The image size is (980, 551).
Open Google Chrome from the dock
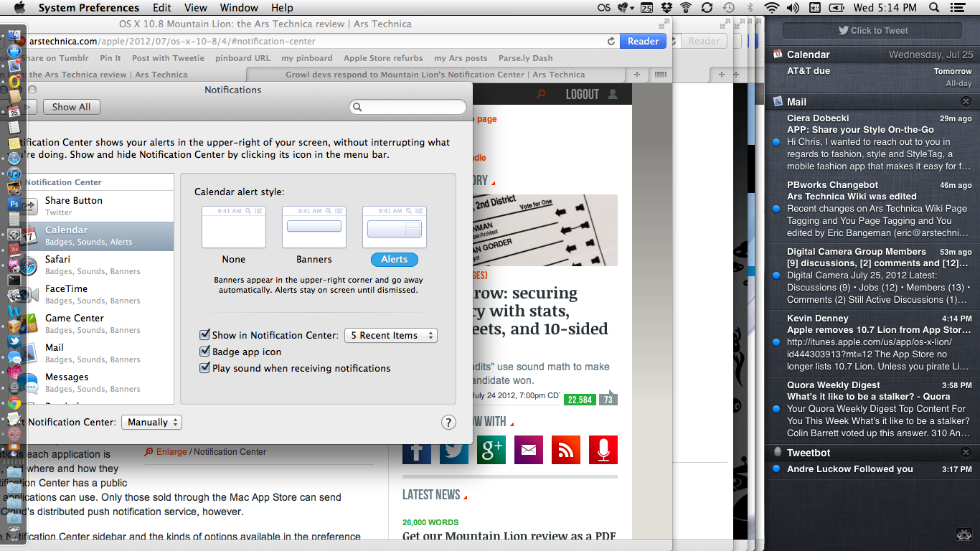pos(14,402)
